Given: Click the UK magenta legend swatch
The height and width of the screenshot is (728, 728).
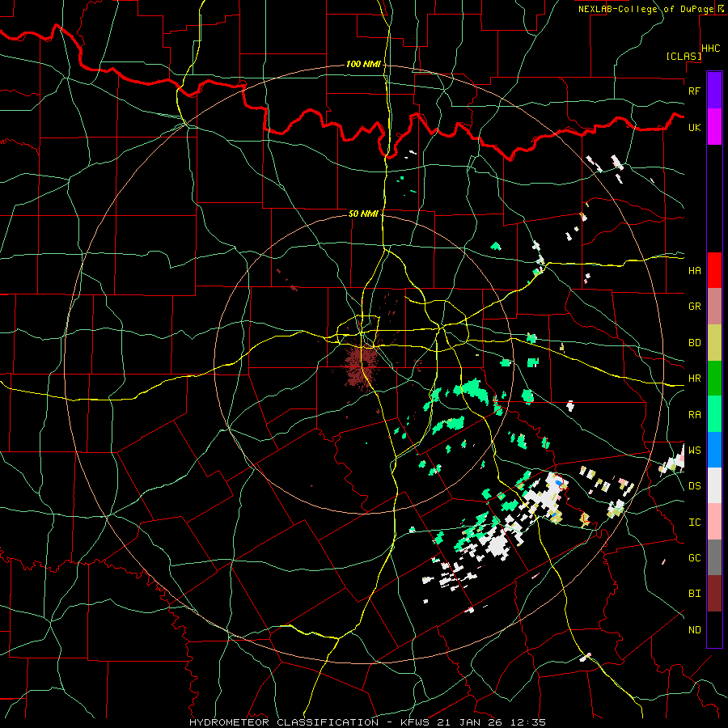Looking at the screenshot, I should [714, 127].
